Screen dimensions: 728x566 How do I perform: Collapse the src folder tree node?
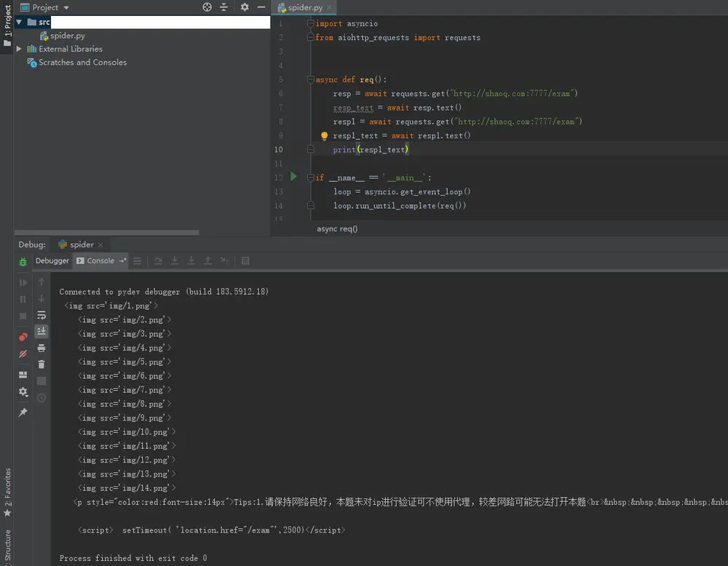click(x=20, y=22)
